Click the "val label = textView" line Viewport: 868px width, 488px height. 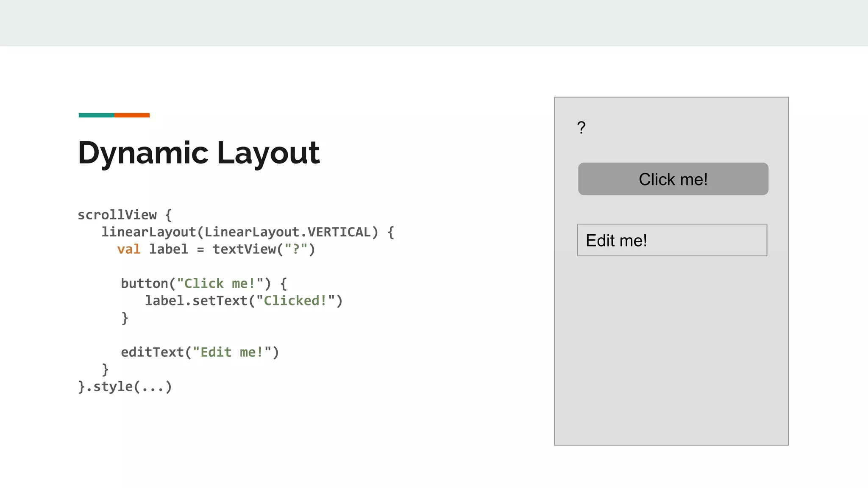click(216, 249)
